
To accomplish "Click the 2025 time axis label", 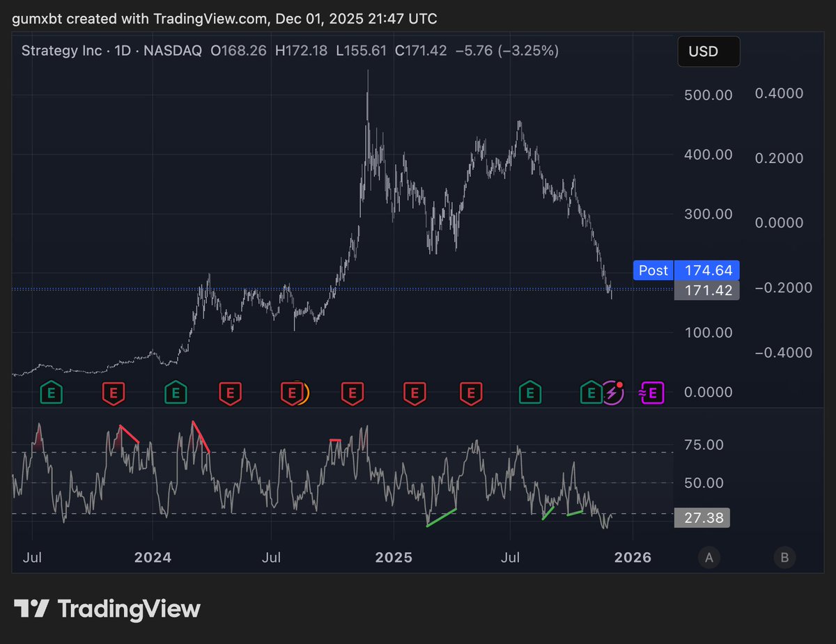I will pos(394,557).
